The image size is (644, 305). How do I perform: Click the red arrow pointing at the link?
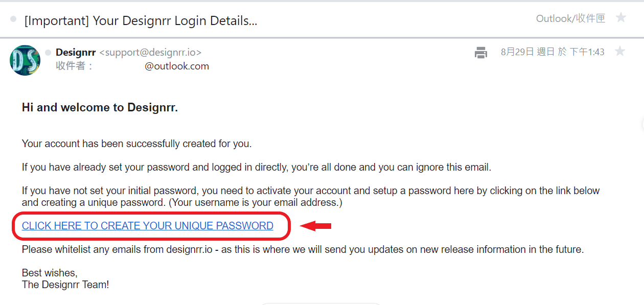tap(316, 226)
